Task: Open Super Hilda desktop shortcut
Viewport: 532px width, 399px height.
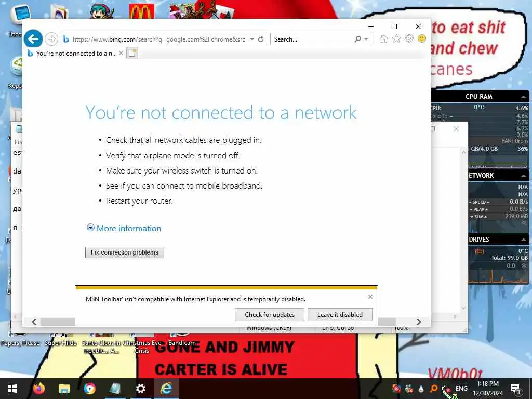Action: pos(61,340)
